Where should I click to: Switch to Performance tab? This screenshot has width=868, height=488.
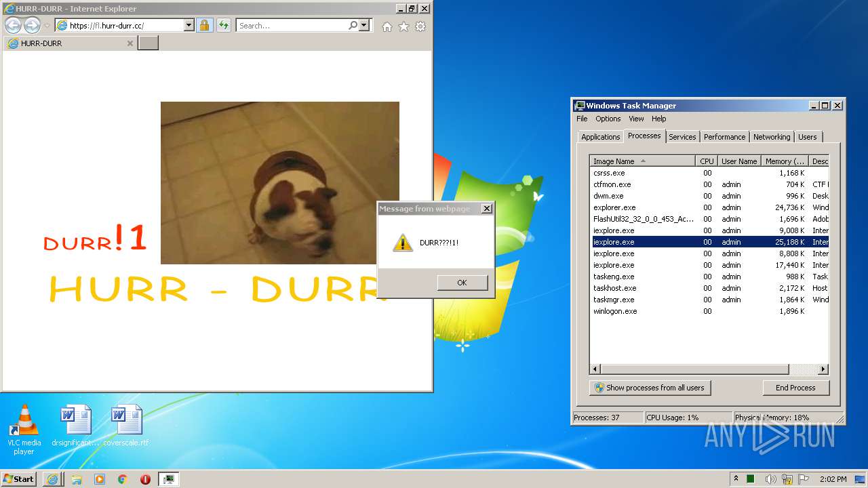point(724,137)
